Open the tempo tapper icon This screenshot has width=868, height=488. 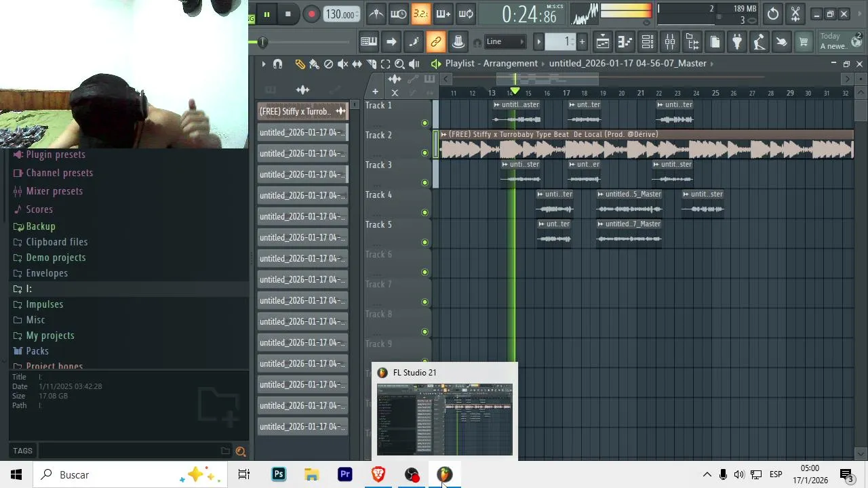pos(759,42)
